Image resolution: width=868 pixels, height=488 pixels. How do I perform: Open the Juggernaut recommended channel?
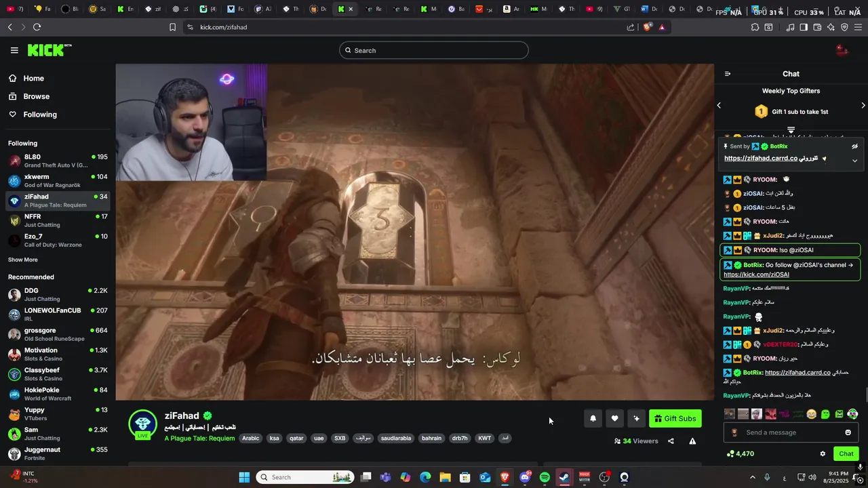click(x=58, y=453)
